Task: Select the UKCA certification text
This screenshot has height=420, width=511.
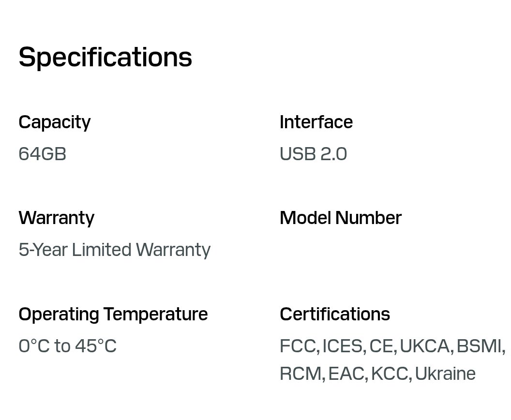Action: pyautogui.click(x=424, y=346)
